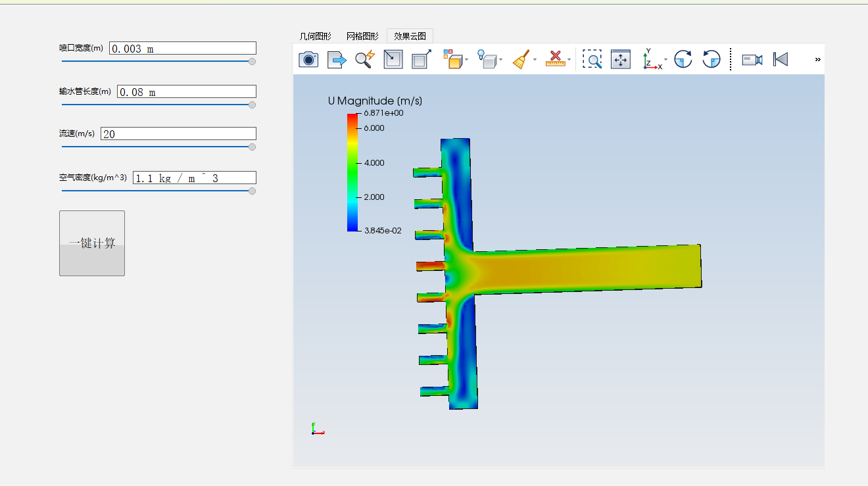Start the computation with 一键计算 button

92,243
